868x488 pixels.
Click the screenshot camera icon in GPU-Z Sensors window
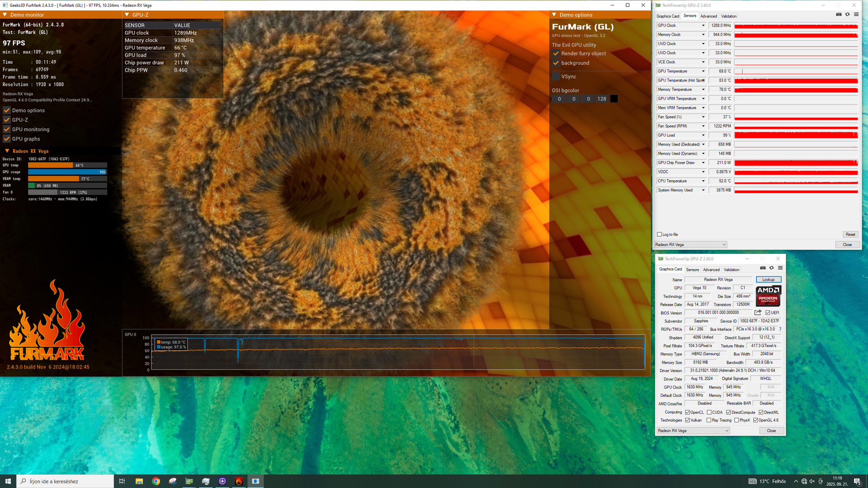(839, 14)
